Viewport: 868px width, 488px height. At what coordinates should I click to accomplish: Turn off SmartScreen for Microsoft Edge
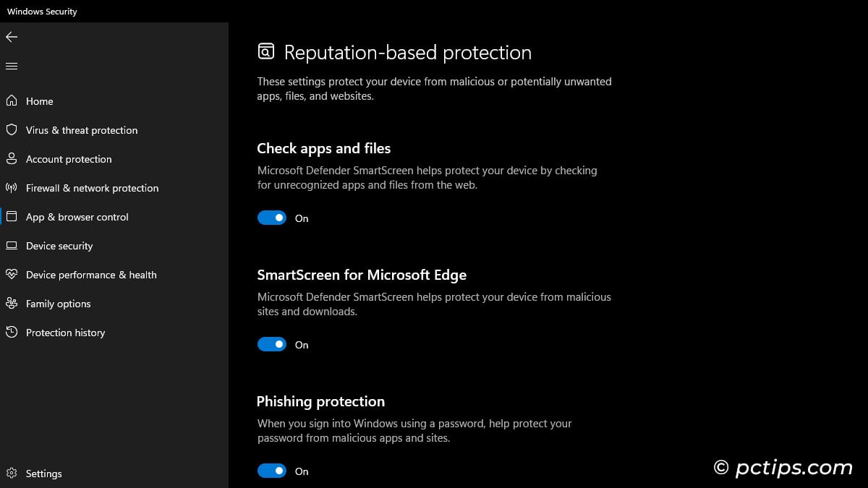272,344
